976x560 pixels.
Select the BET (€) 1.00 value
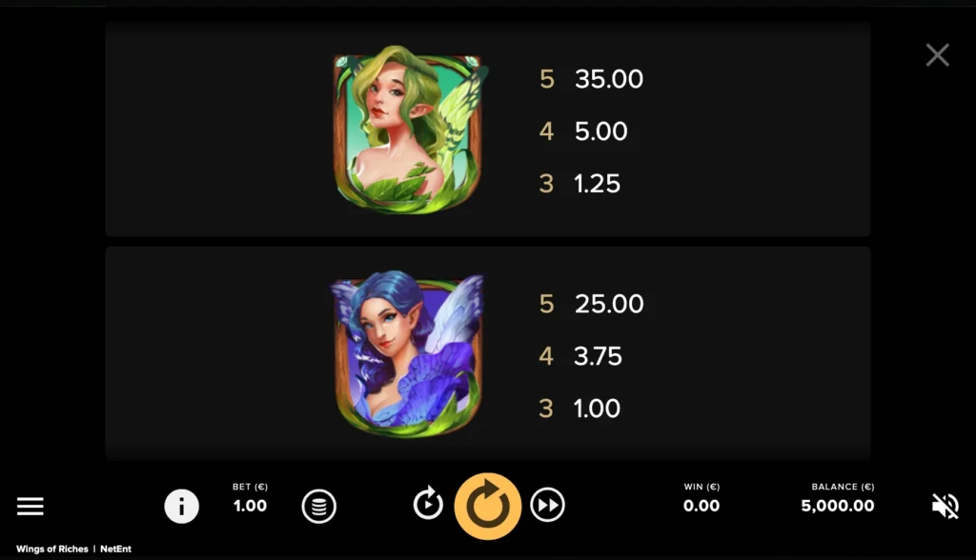click(251, 506)
